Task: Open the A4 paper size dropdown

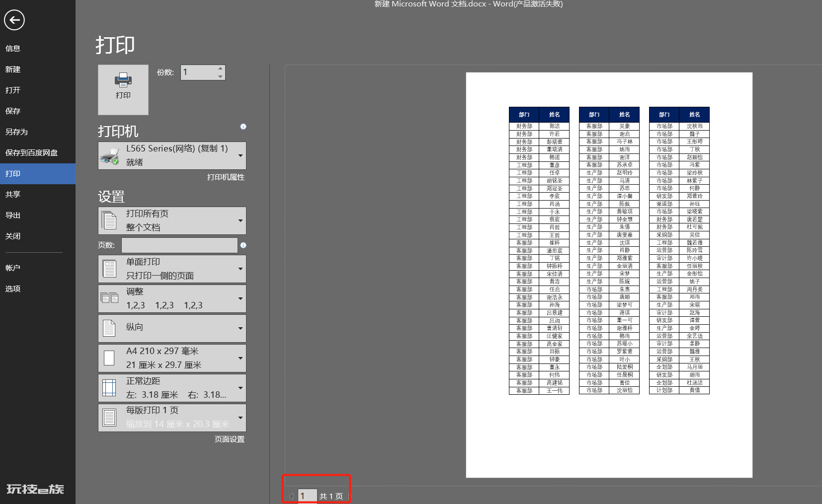Action: tap(172, 358)
